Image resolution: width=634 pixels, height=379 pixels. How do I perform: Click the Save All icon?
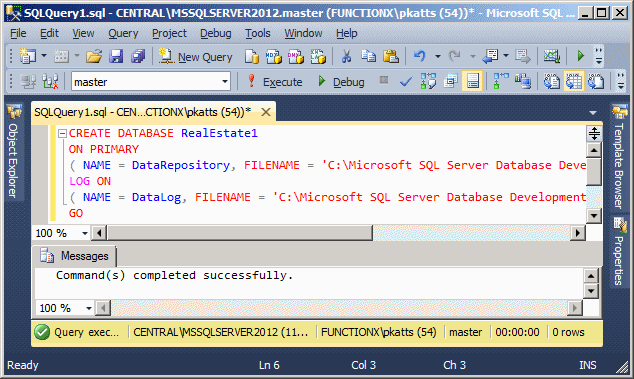[x=138, y=56]
